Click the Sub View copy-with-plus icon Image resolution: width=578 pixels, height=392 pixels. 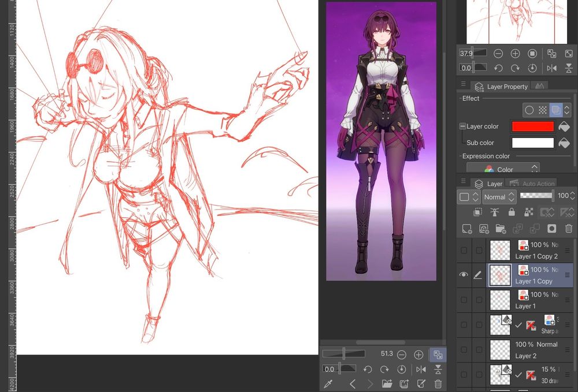pyautogui.click(x=404, y=384)
